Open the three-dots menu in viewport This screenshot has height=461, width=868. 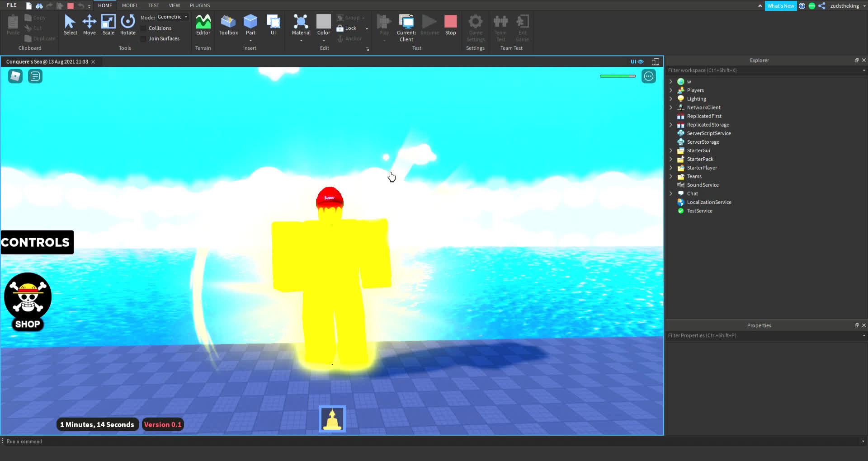point(649,76)
